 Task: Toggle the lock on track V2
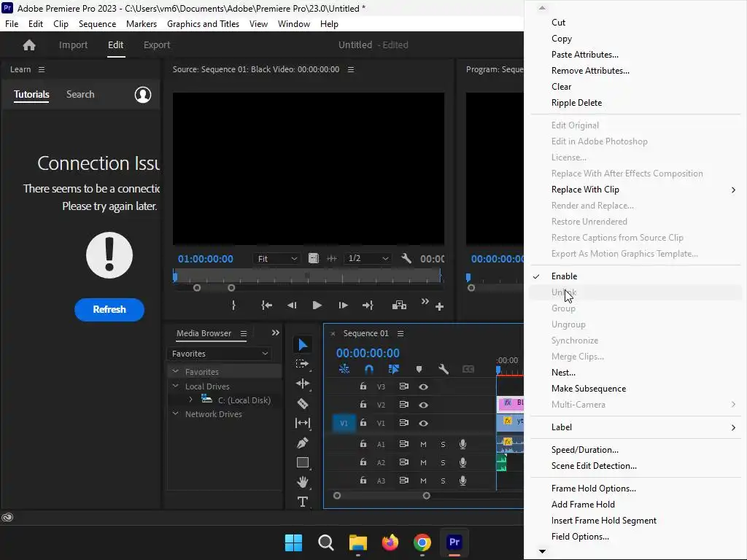[363, 404]
